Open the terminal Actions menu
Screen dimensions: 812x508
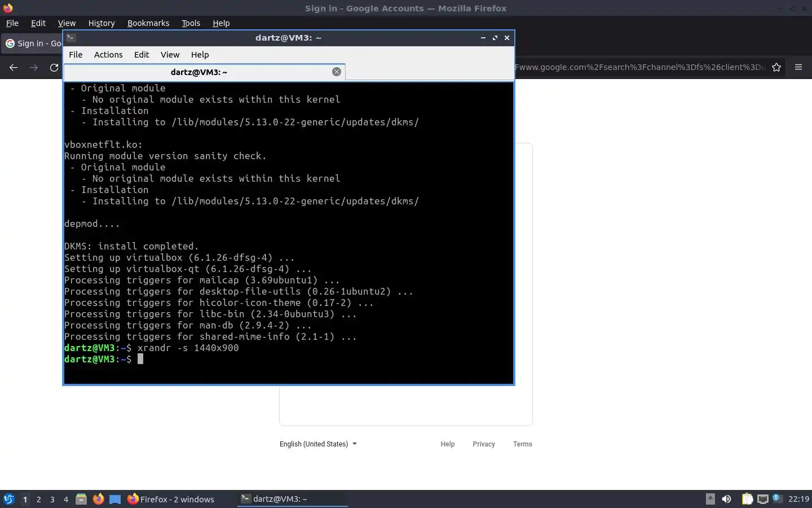click(108, 55)
